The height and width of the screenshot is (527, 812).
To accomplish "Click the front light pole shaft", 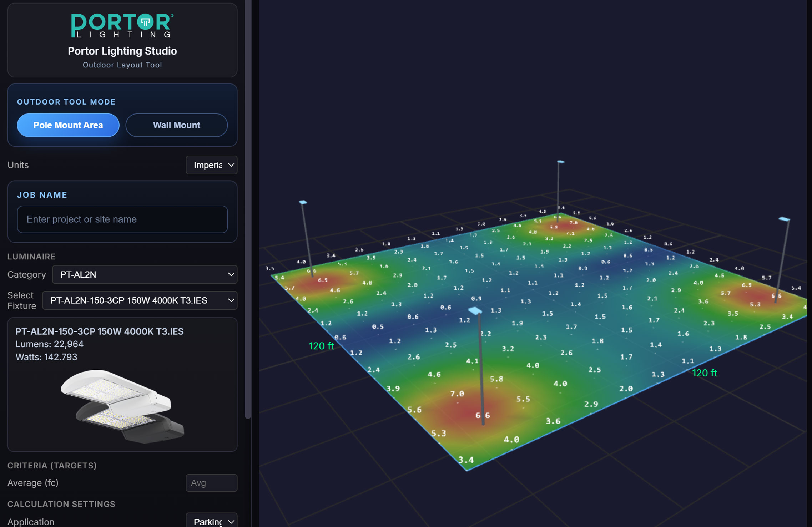I will 481,368.
